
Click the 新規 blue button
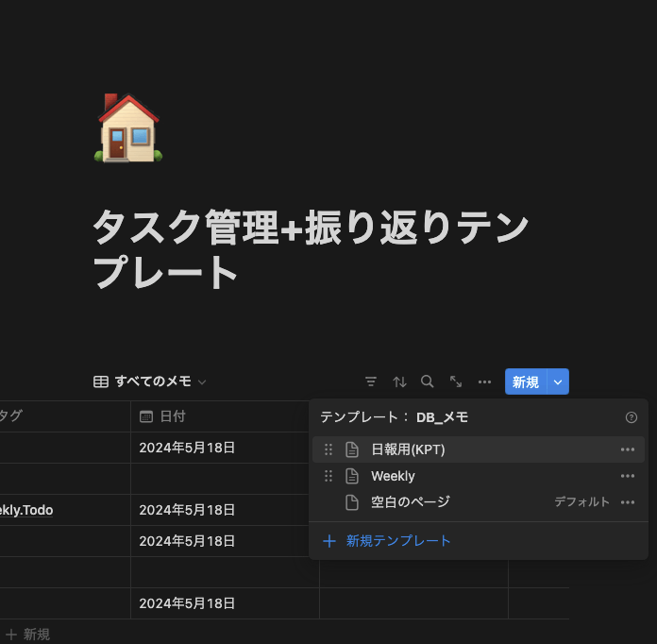[x=526, y=381]
